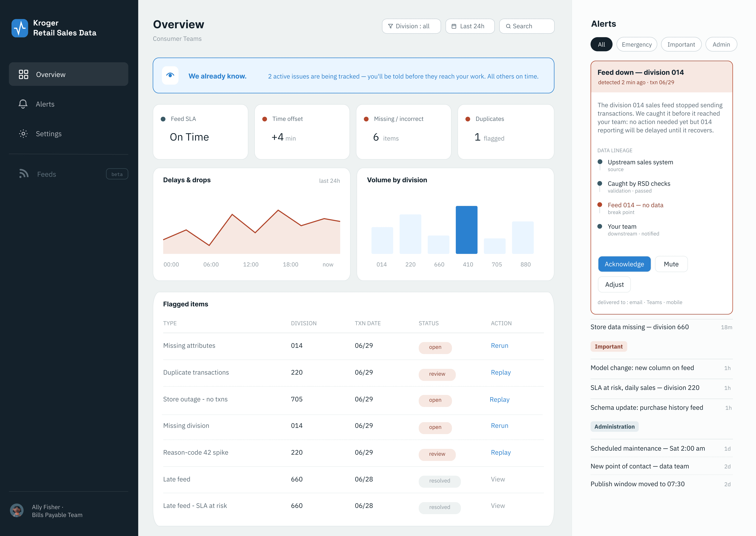Click the Important category tag

608,347
